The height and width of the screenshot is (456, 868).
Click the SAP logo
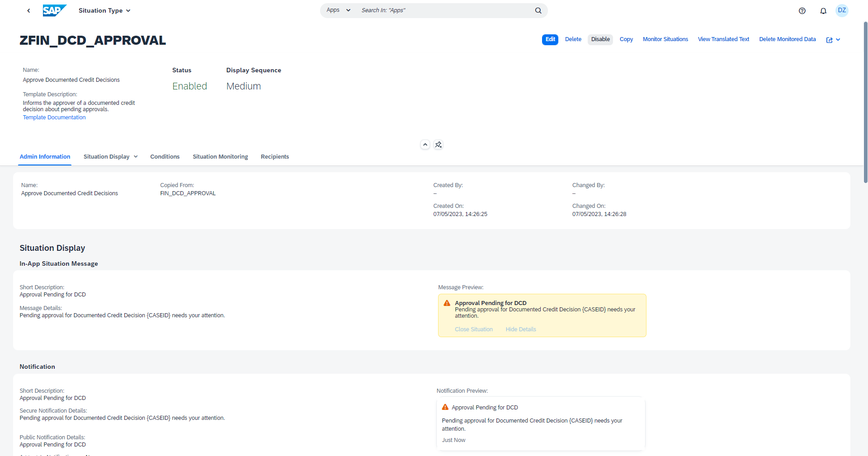click(x=54, y=10)
